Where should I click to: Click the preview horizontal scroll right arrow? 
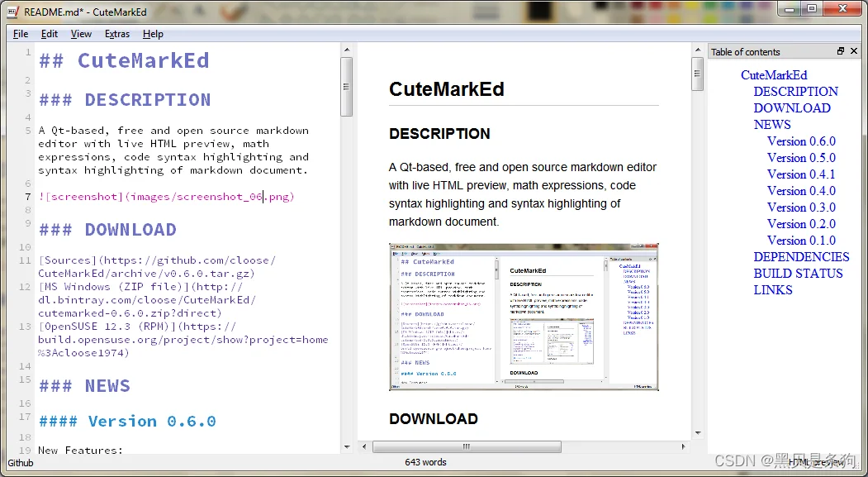(x=683, y=446)
